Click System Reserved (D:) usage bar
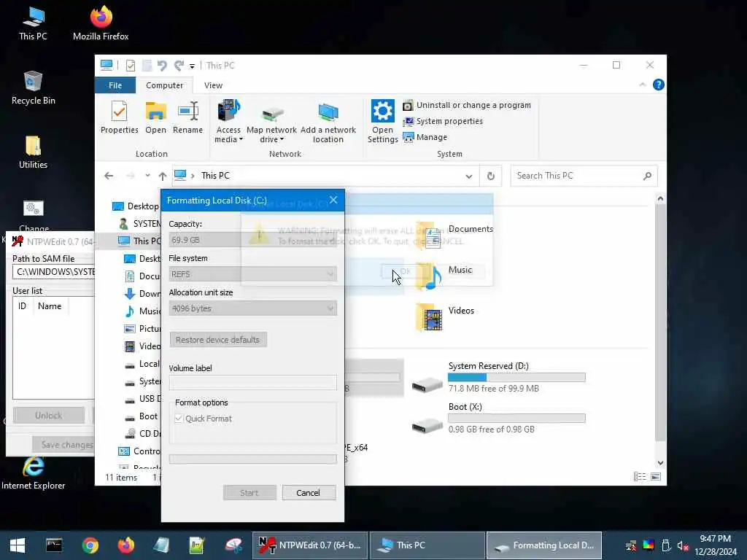 (516, 377)
